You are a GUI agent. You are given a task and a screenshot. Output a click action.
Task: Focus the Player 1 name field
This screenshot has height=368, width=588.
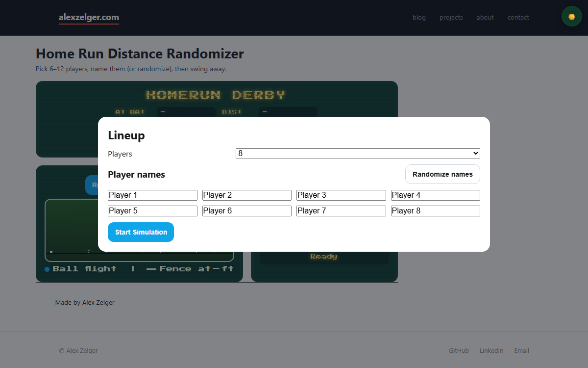coord(152,195)
